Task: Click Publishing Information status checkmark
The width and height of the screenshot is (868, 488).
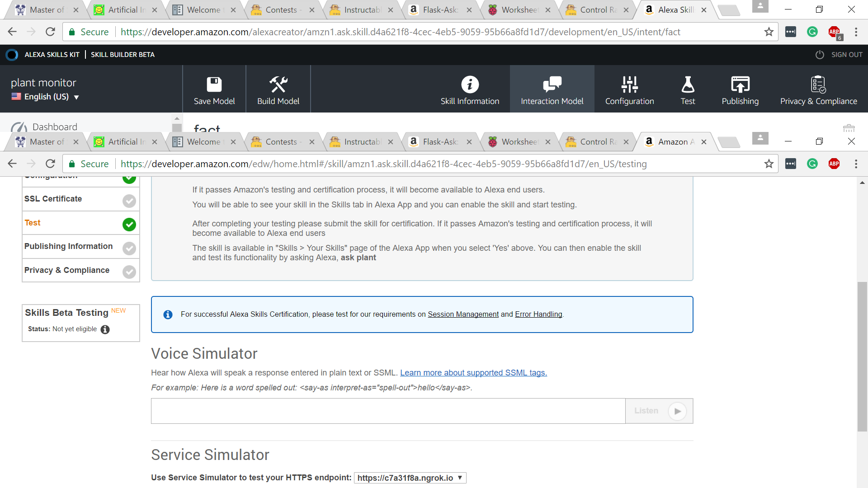Action: 129,248
